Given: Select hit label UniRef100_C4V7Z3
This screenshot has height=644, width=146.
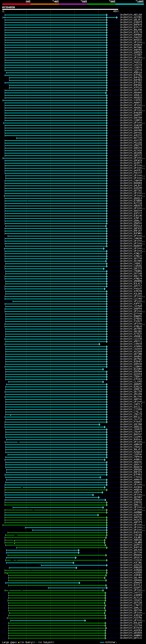Looking at the screenshot, I should (x=131, y=593).
